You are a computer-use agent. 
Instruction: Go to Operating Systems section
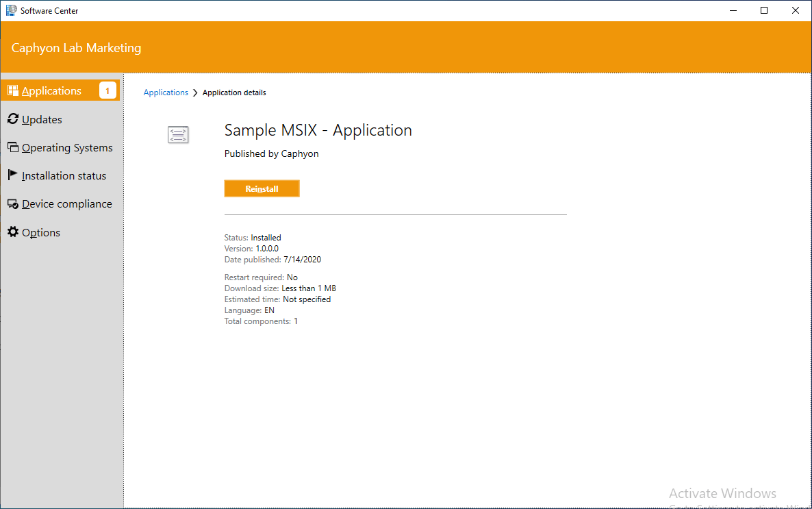tap(67, 148)
